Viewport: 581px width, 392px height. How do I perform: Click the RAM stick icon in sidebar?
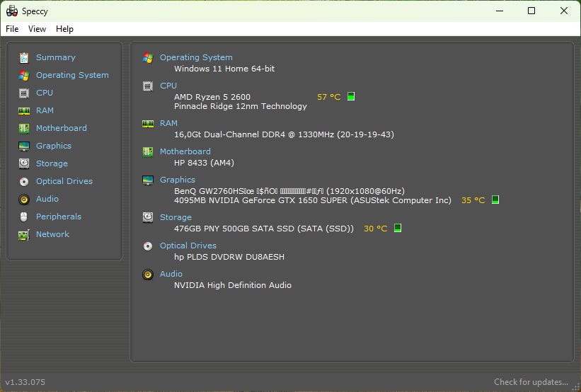click(x=24, y=111)
